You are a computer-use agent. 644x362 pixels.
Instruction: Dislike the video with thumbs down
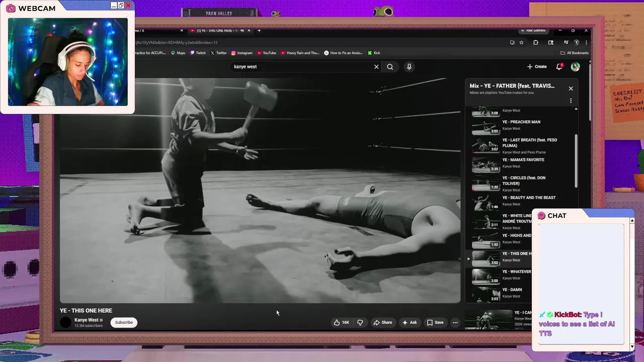pos(360,322)
